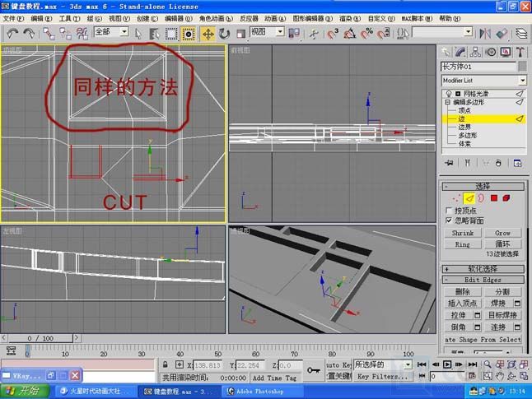Click the Ring selection button
The width and height of the screenshot is (532, 399).
tap(463, 244)
